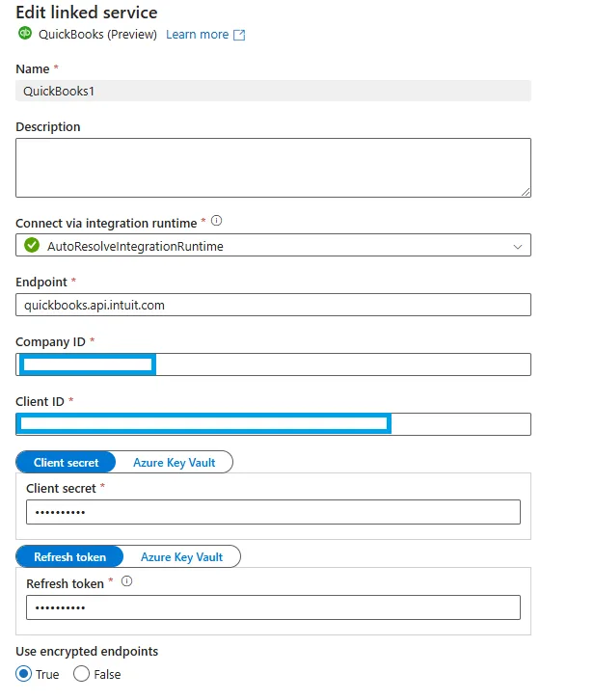Click the Client secret password field
Viewport: 595px width, 700px height.
tap(273, 512)
